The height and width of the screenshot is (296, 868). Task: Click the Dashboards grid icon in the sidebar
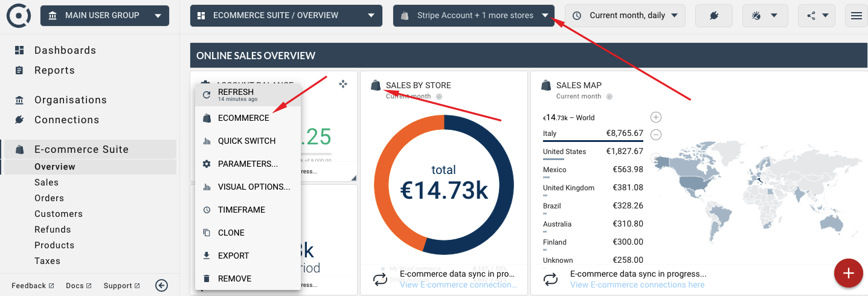click(19, 50)
